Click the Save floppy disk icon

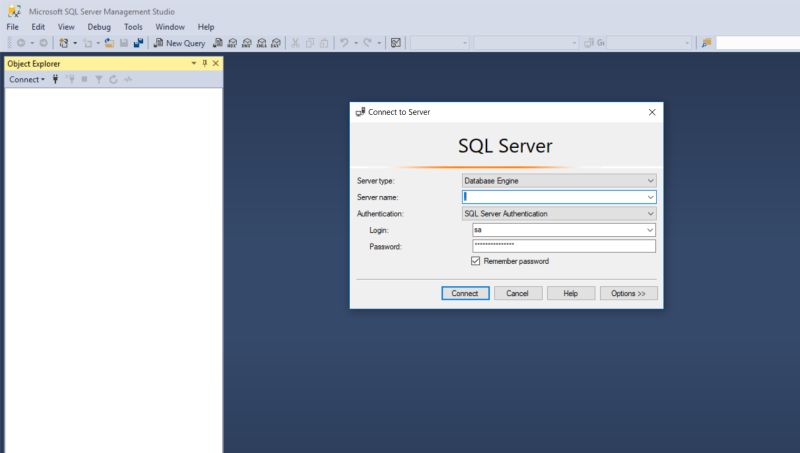tap(124, 43)
